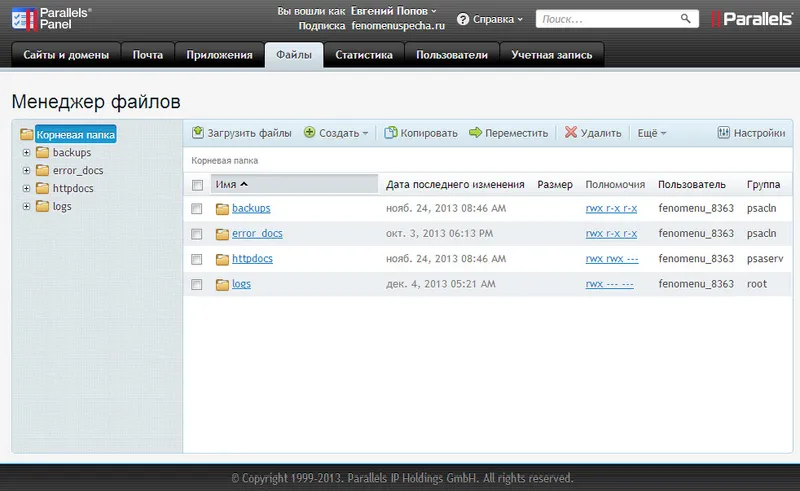Switch to the Почта tab
The image size is (800, 491).
pos(147,55)
